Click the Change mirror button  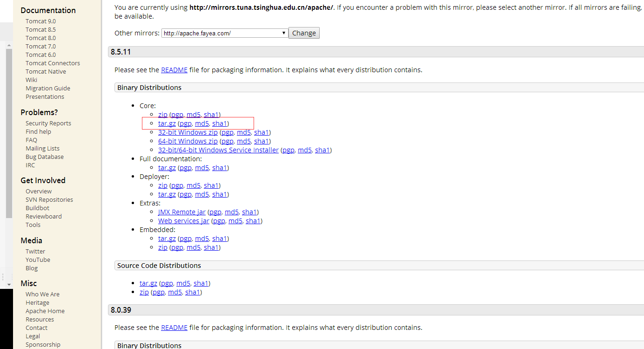pos(304,33)
